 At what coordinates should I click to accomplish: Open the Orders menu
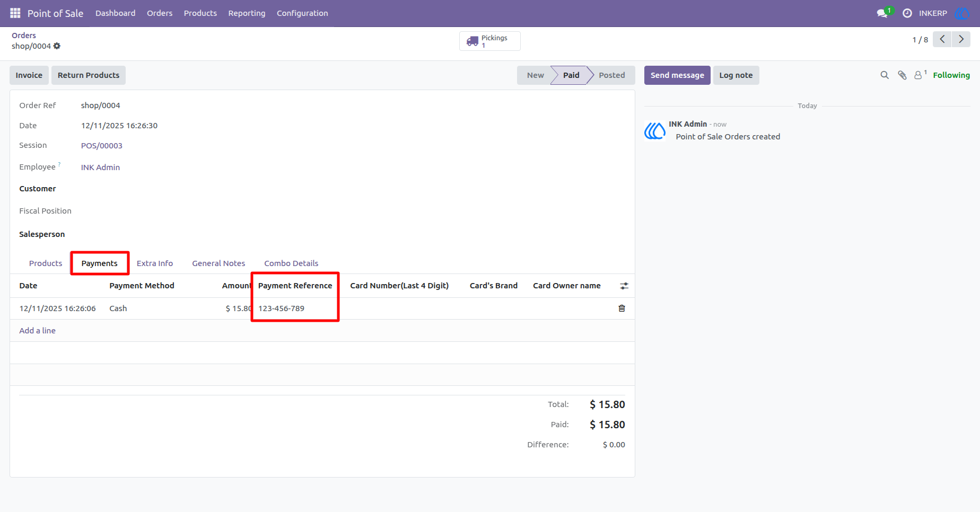[160, 13]
